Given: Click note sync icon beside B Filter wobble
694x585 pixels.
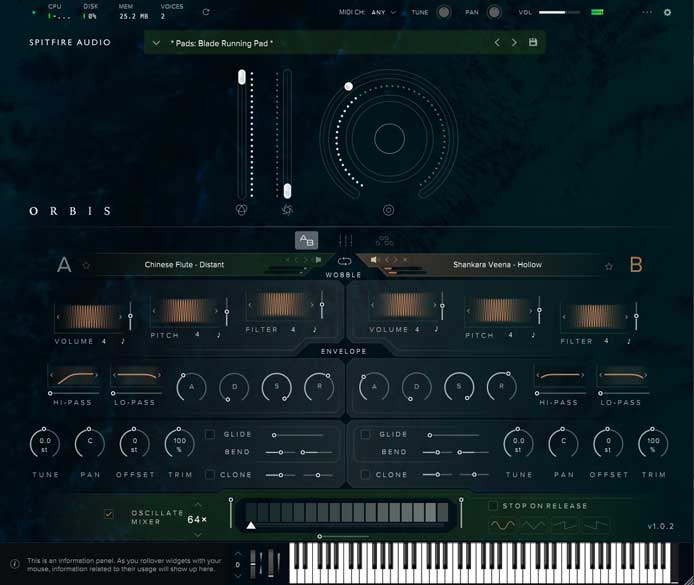Looking at the screenshot, I should (628, 341).
